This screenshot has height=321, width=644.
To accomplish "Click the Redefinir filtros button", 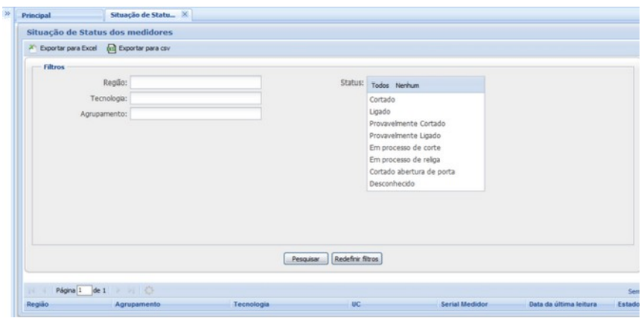I will tap(357, 258).
